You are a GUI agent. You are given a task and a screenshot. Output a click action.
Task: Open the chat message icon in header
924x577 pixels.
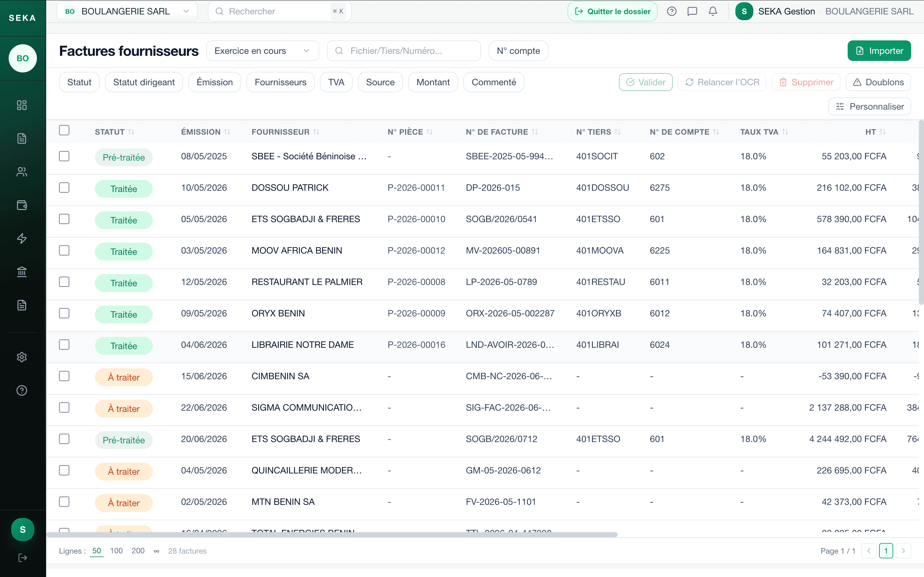click(x=692, y=12)
